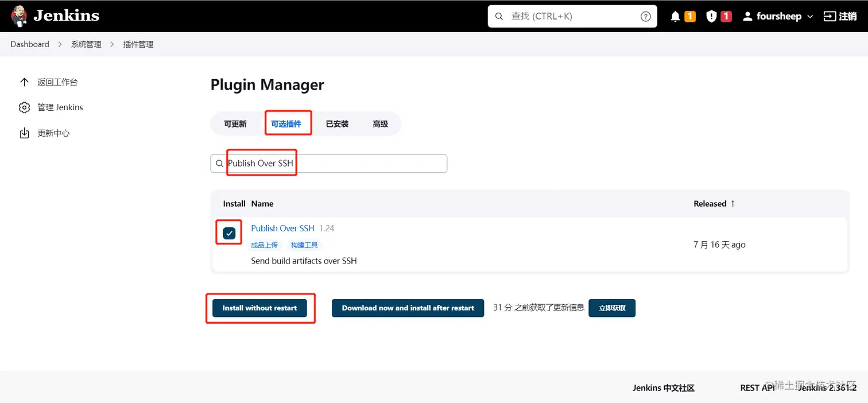This screenshot has width=868, height=403.
Task: Click the magnifier icon in plugin filter
Action: coord(219,164)
